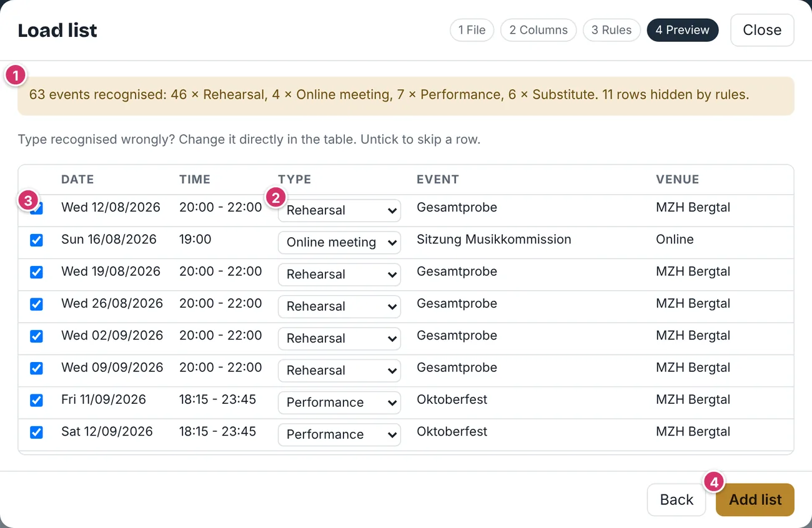Change the Online meeting type dropdown
Image resolution: width=812 pixels, height=528 pixels.
point(339,242)
